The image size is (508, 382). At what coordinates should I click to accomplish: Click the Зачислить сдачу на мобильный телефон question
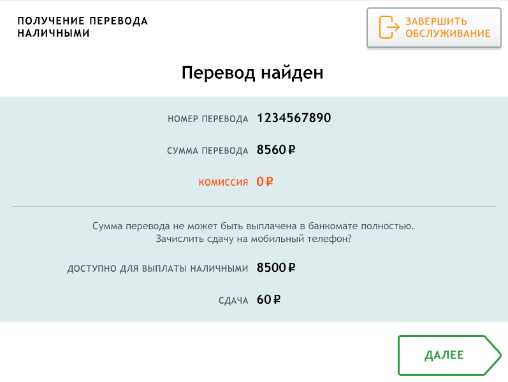click(253, 239)
